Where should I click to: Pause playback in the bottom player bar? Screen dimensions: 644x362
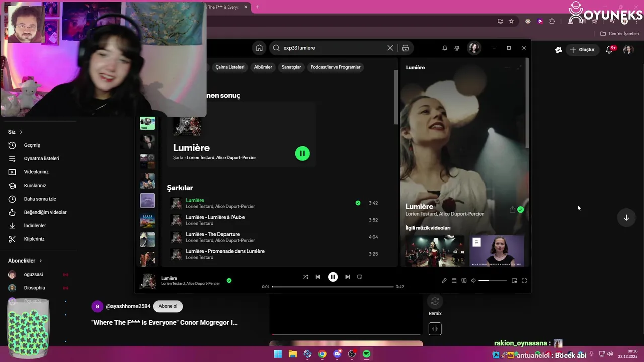pyautogui.click(x=333, y=277)
